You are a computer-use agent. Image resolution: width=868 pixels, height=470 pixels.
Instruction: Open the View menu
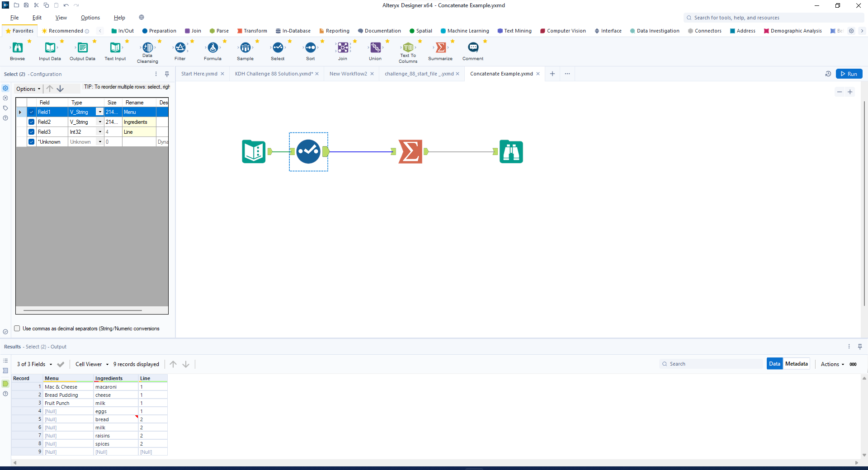(61, 18)
